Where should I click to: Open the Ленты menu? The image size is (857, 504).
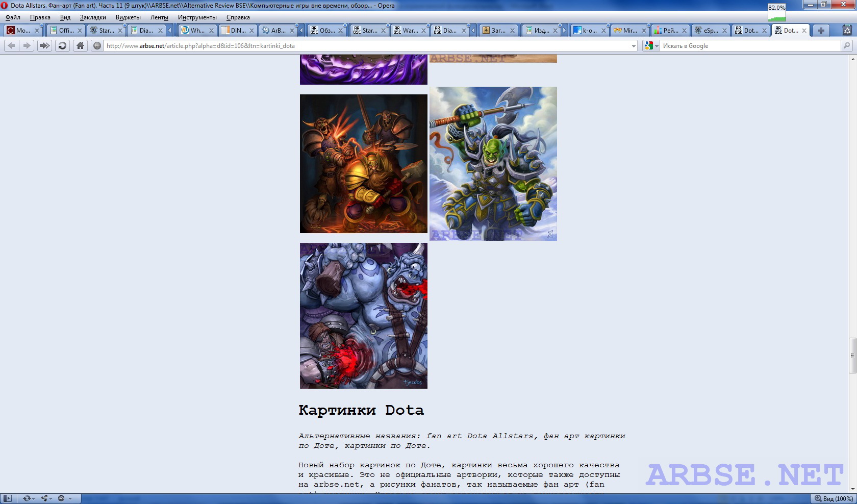point(159,17)
